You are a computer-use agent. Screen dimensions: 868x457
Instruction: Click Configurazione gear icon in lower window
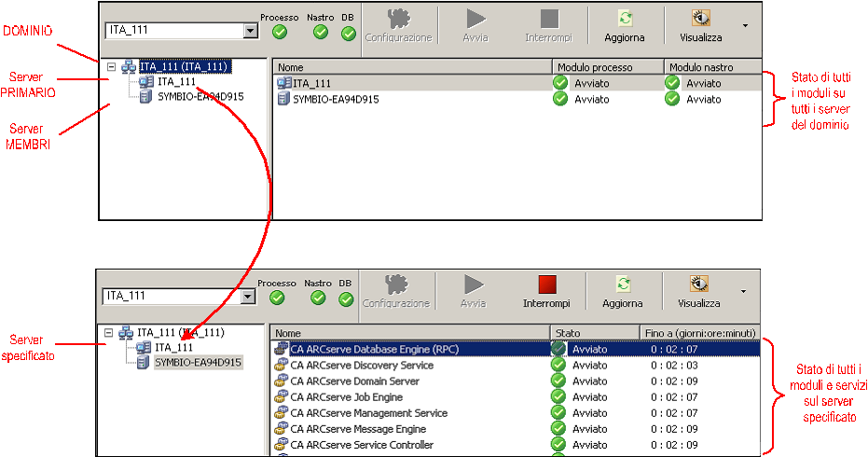click(x=396, y=284)
